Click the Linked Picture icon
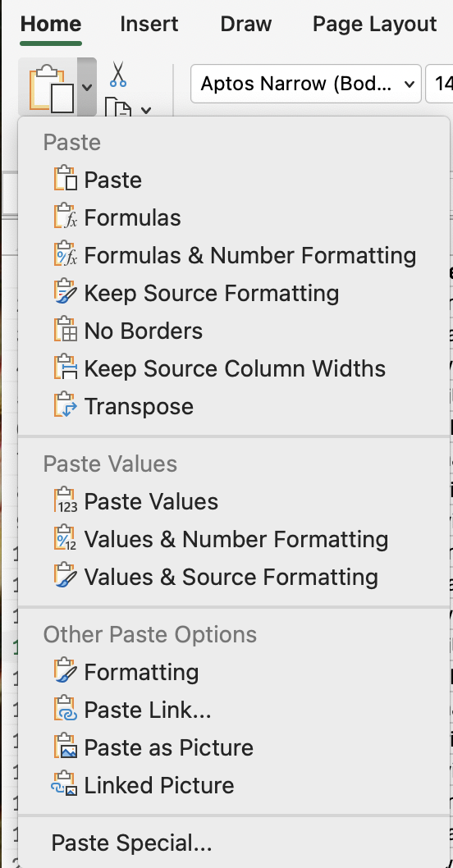The height and width of the screenshot is (868, 453). (65, 785)
